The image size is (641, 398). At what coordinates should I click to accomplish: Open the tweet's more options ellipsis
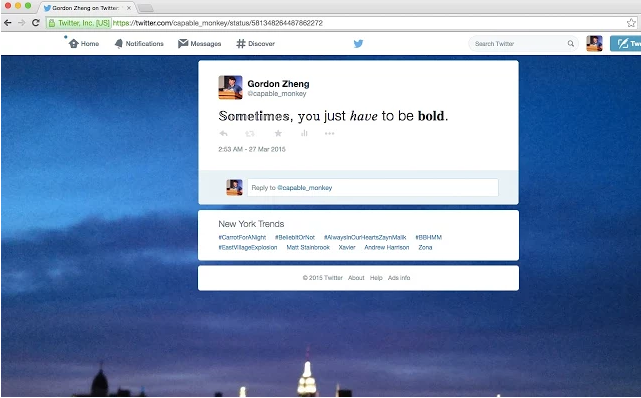[x=329, y=133]
